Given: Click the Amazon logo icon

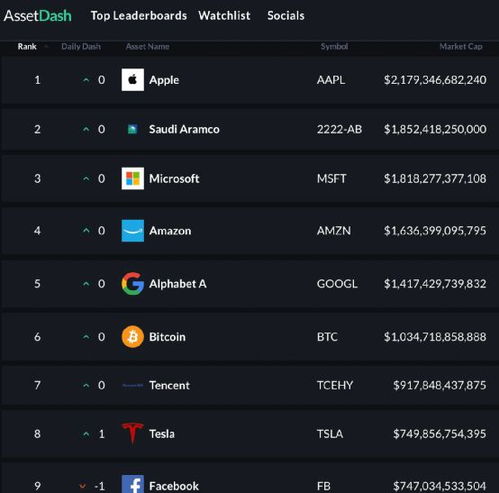Looking at the screenshot, I should click(x=133, y=231).
